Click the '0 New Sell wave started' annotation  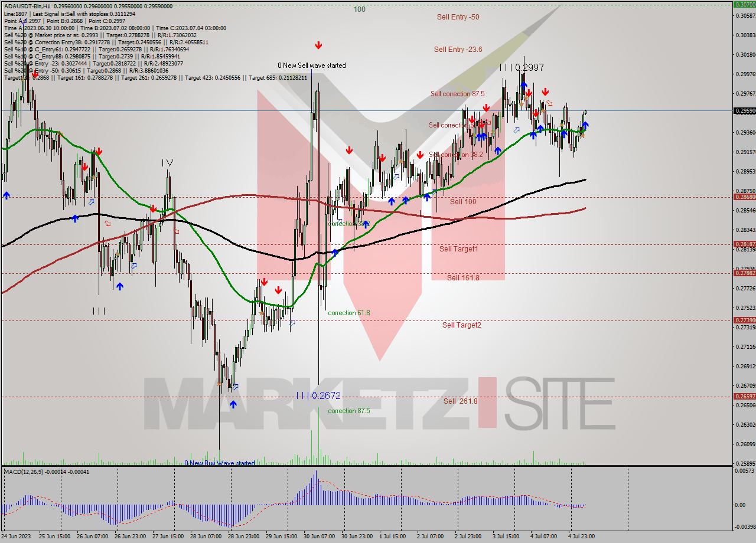coord(312,66)
